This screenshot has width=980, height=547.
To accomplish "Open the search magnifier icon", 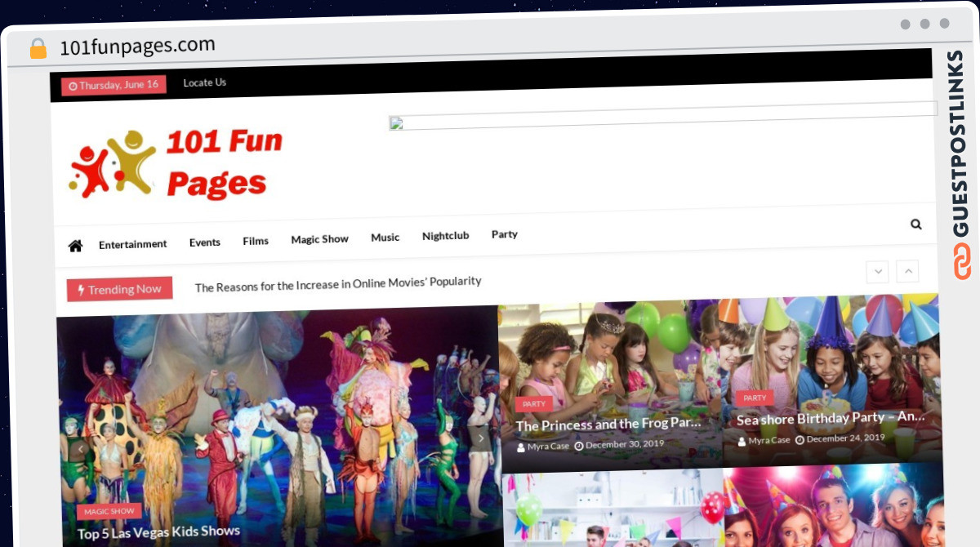I will [x=916, y=225].
